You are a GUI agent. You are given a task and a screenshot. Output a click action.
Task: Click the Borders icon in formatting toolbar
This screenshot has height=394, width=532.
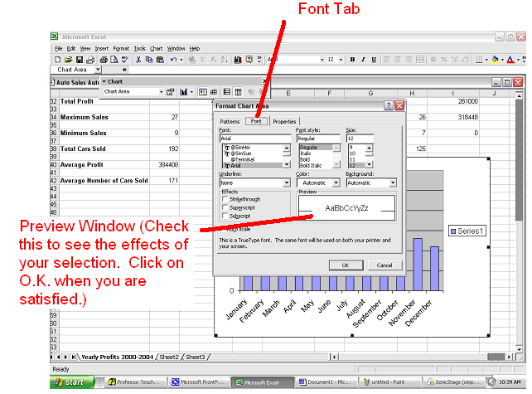click(x=479, y=60)
